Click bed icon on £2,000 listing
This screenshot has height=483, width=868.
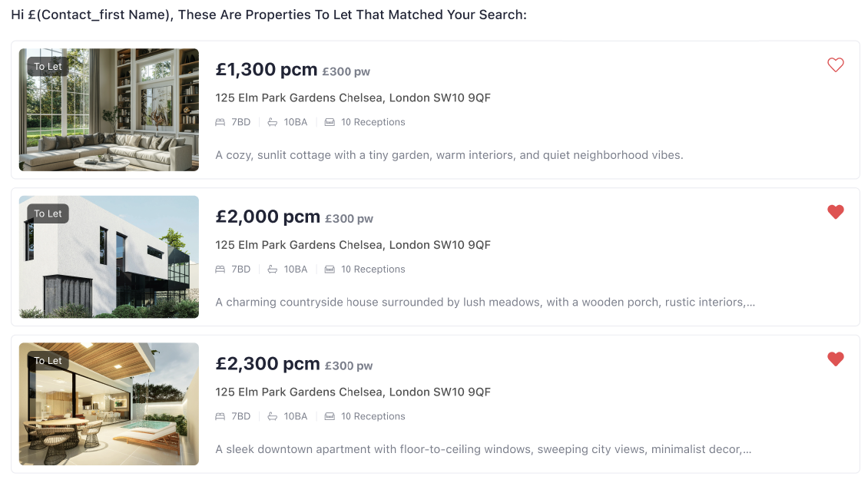click(x=220, y=270)
